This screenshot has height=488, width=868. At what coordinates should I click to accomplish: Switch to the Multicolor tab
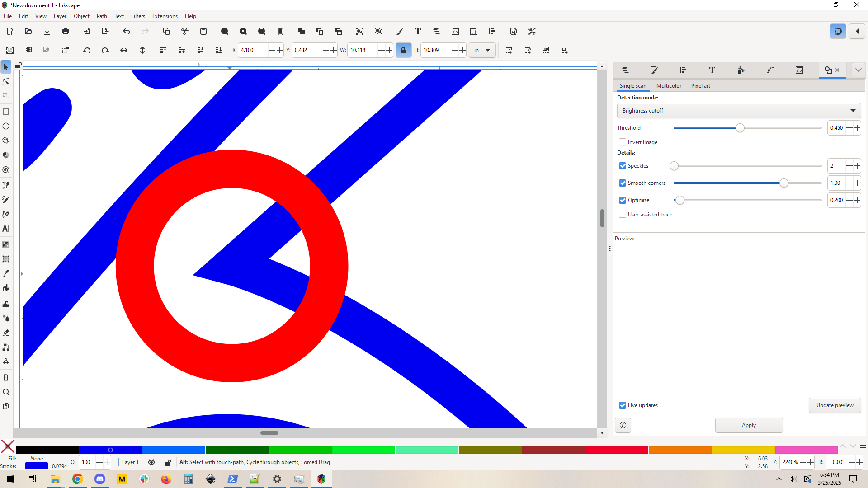tap(669, 86)
